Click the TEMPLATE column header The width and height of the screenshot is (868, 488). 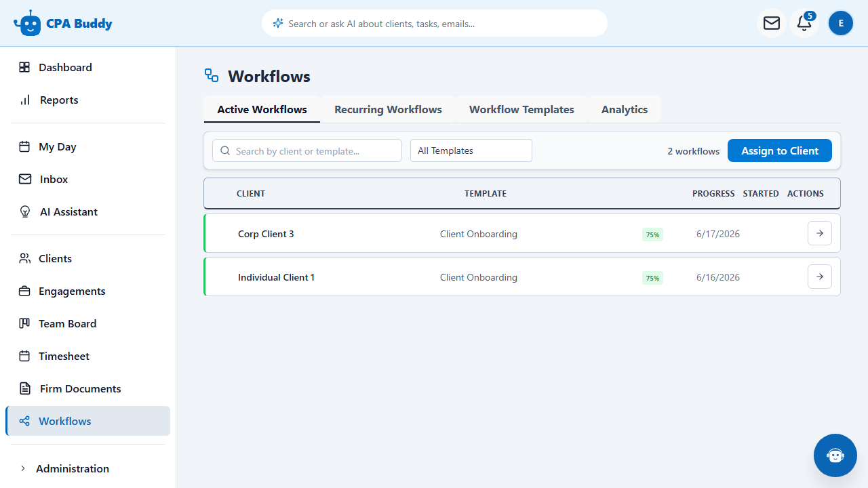coord(486,193)
